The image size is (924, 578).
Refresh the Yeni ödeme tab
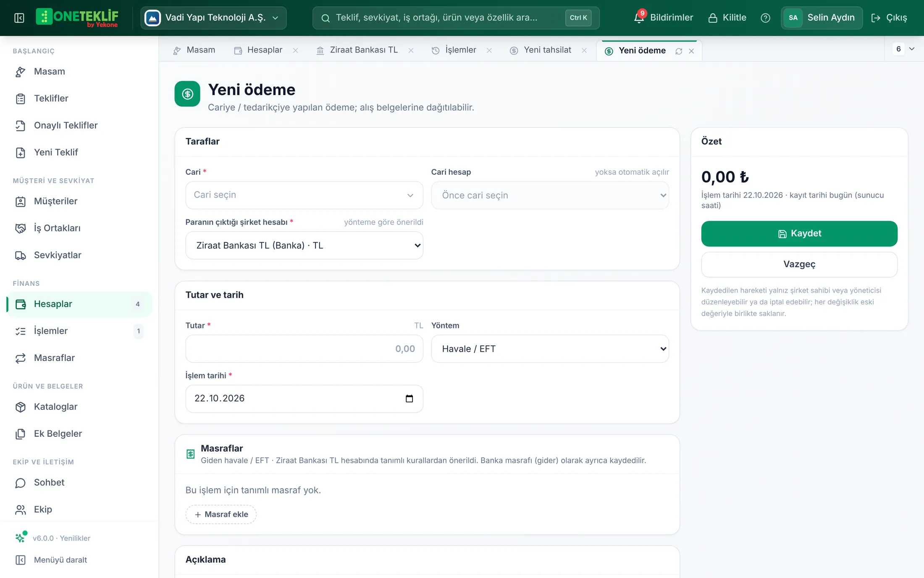point(679,51)
